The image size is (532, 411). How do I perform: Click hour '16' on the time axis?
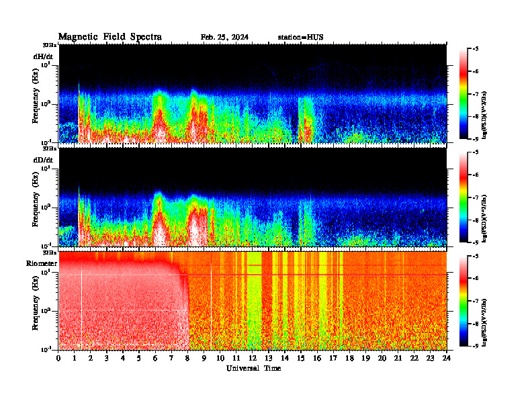pos(317,358)
